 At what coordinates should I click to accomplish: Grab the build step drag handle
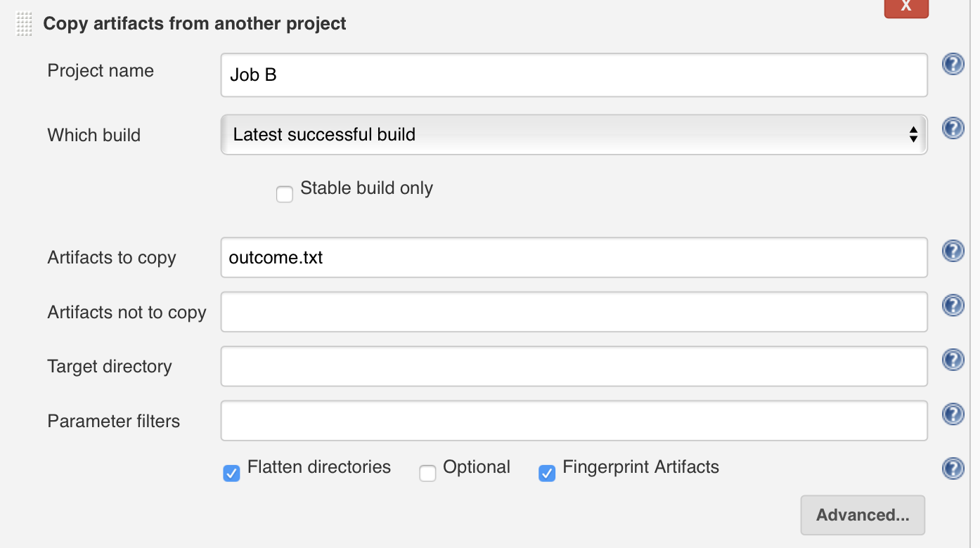pyautogui.click(x=25, y=24)
